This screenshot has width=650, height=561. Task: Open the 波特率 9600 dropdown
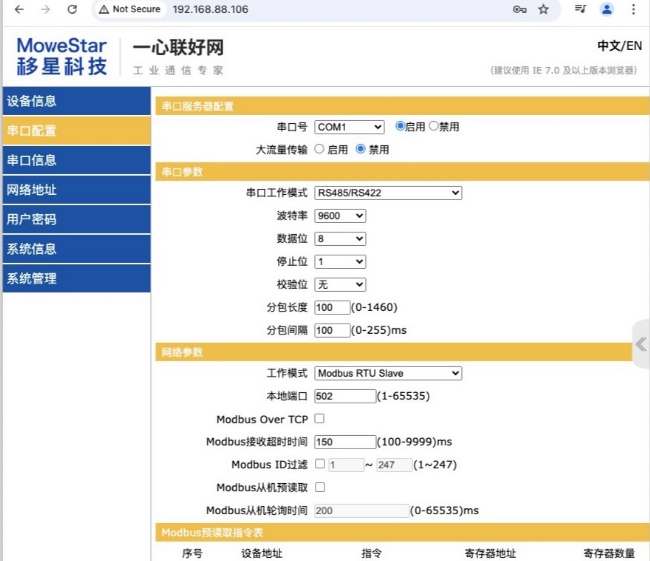tap(340, 216)
